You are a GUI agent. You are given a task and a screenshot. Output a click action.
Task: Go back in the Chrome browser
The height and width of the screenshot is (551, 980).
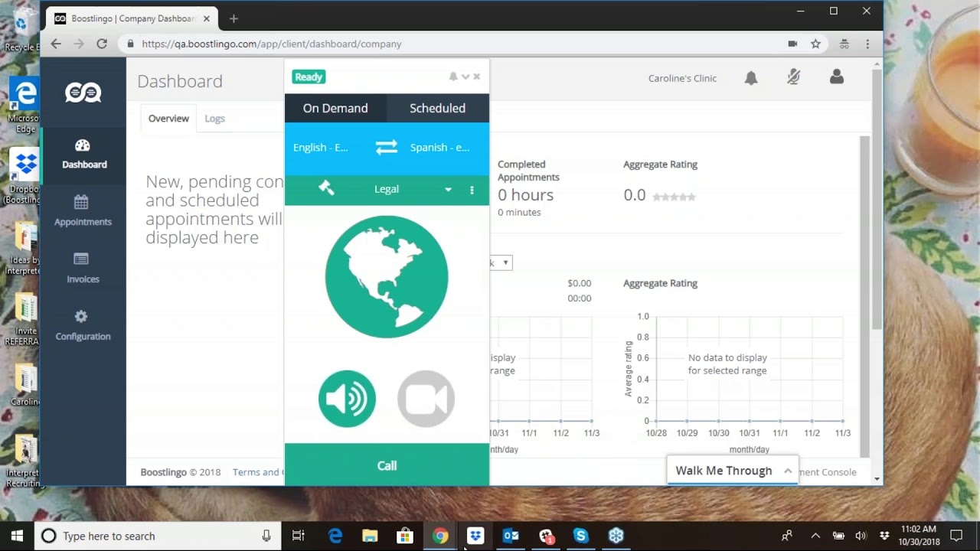point(56,44)
